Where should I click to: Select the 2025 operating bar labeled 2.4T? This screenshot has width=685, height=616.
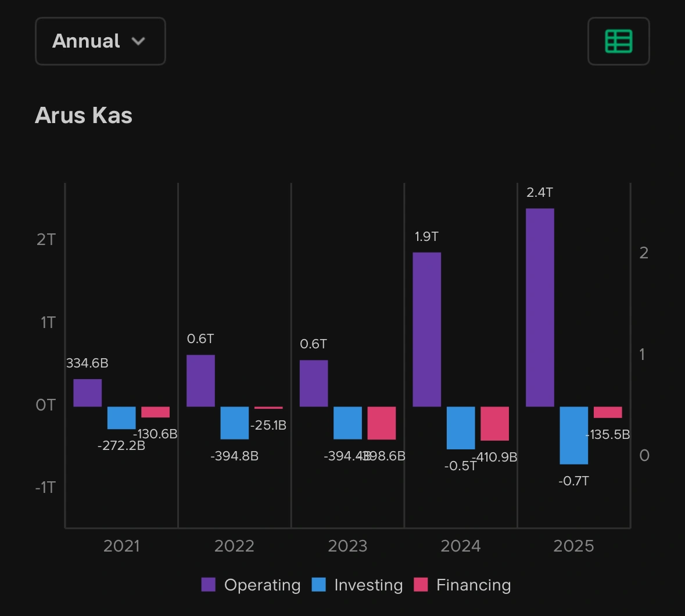(x=540, y=307)
